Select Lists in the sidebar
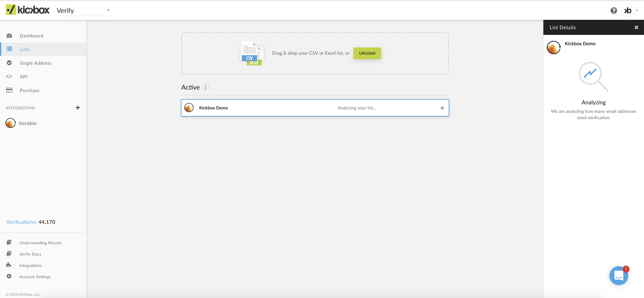This screenshot has height=298, width=644. [25, 49]
